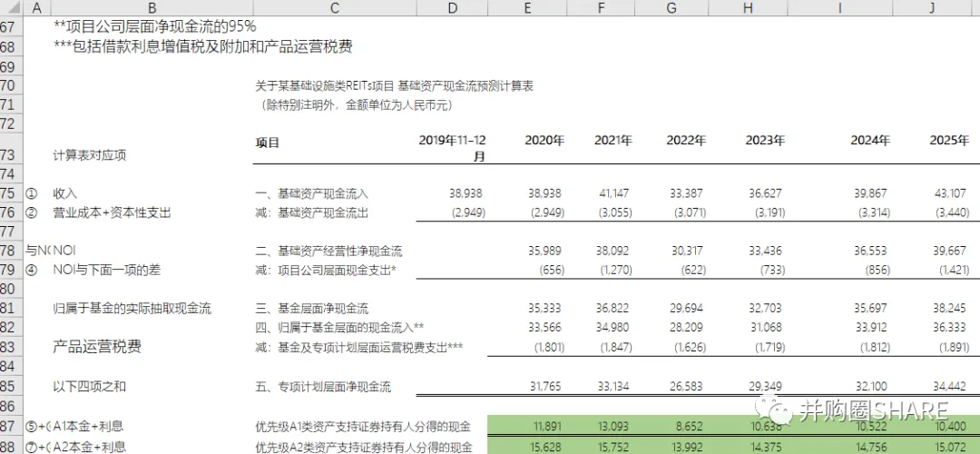Click the '二、基础资产经营性净现金流' cell
980x454 pixels.
[328, 252]
